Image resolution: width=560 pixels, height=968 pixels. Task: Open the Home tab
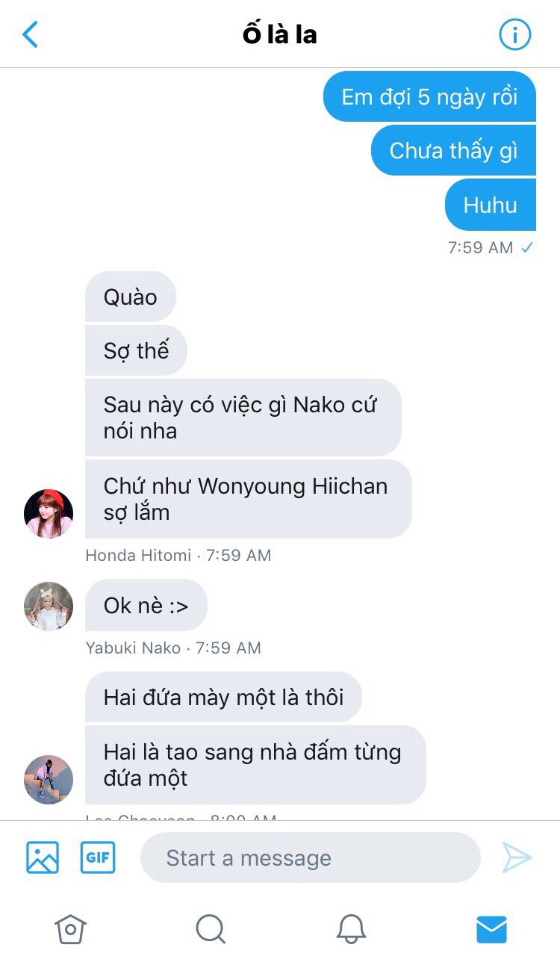(70, 929)
